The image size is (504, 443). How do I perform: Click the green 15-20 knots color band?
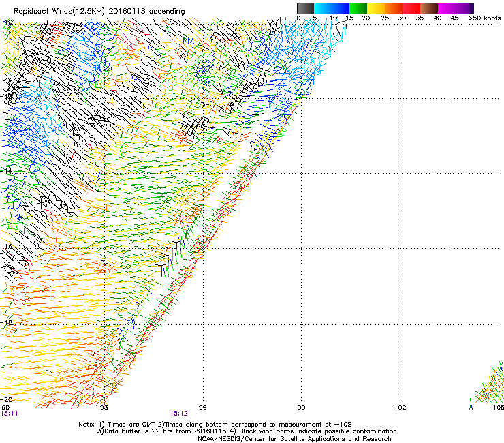358,8
